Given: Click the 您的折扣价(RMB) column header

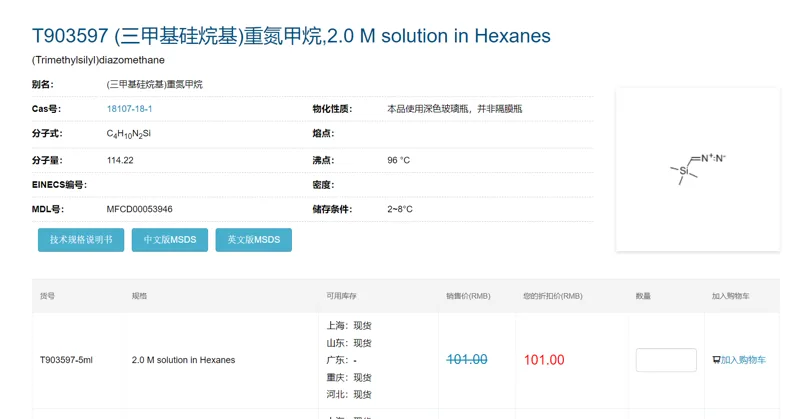Looking at the screenshot, I should pos(553,296).
